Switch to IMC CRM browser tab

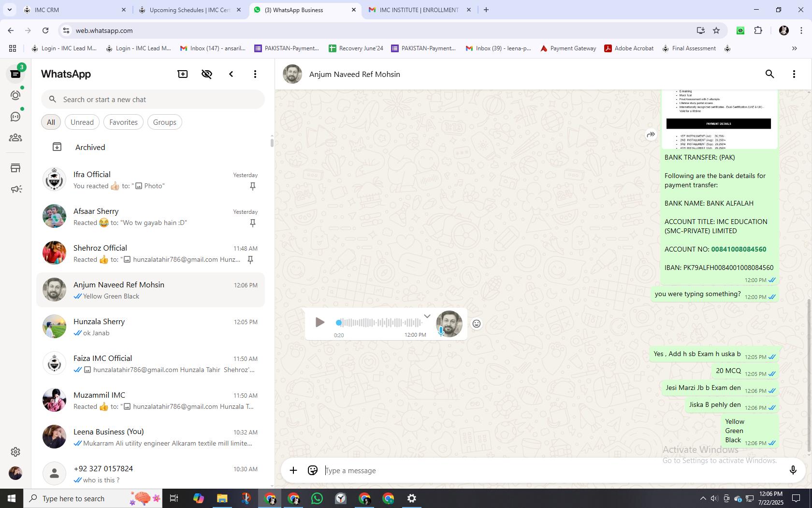(75, 10)
